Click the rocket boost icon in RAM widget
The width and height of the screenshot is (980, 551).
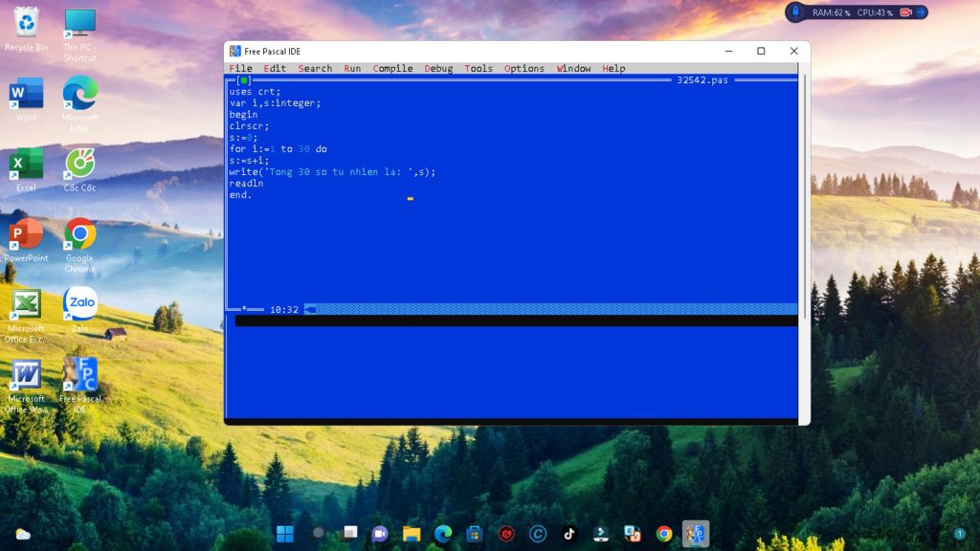[795, 11]
